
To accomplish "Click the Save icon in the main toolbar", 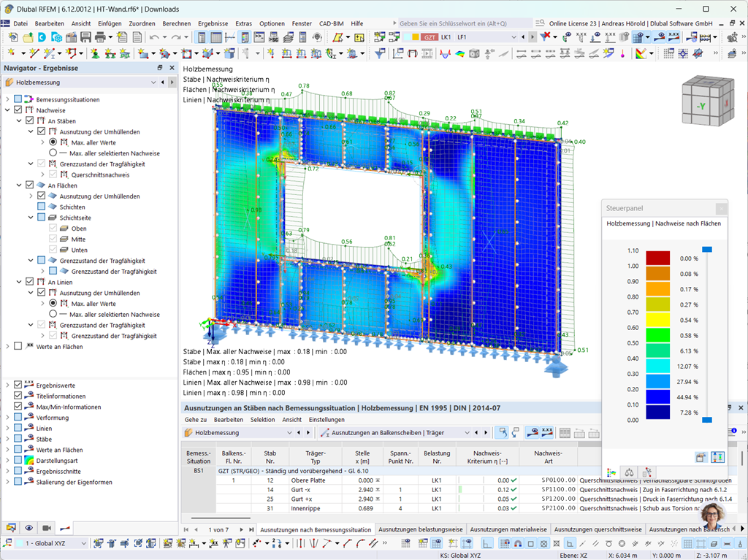I will pyautogui.click(x=85, y=37).
